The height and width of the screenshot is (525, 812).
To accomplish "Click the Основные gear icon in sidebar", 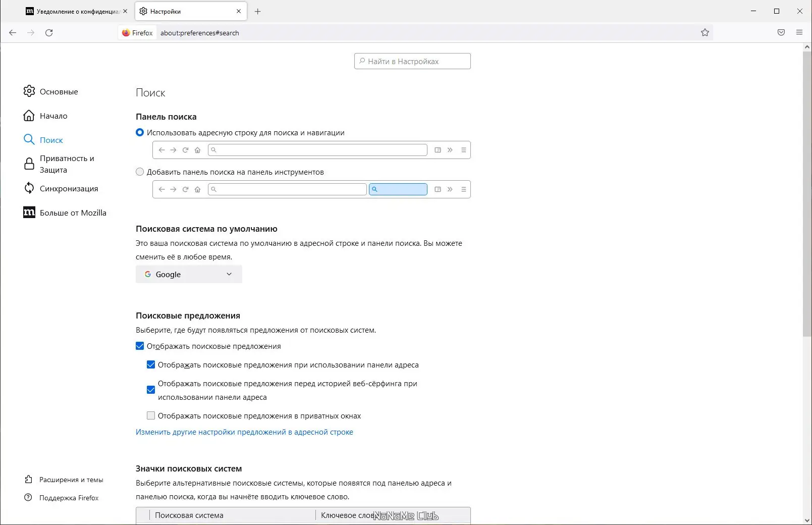I will pos(29,91).
